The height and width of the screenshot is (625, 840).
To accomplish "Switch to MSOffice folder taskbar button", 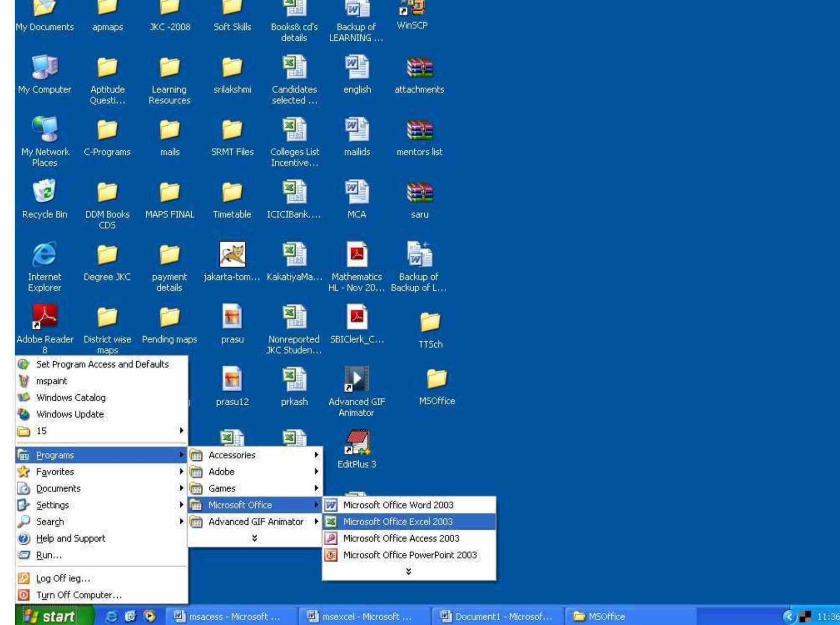I will point(632,616).
